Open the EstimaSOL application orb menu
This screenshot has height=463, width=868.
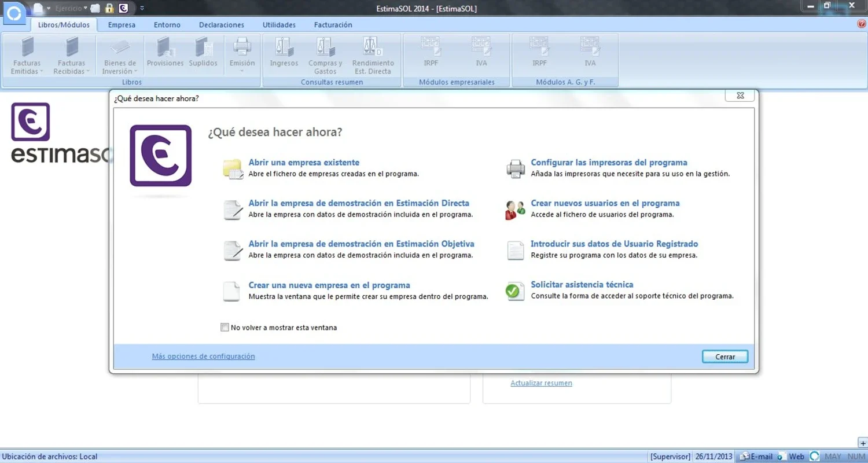pyautogui.click(x=14, y=13)
